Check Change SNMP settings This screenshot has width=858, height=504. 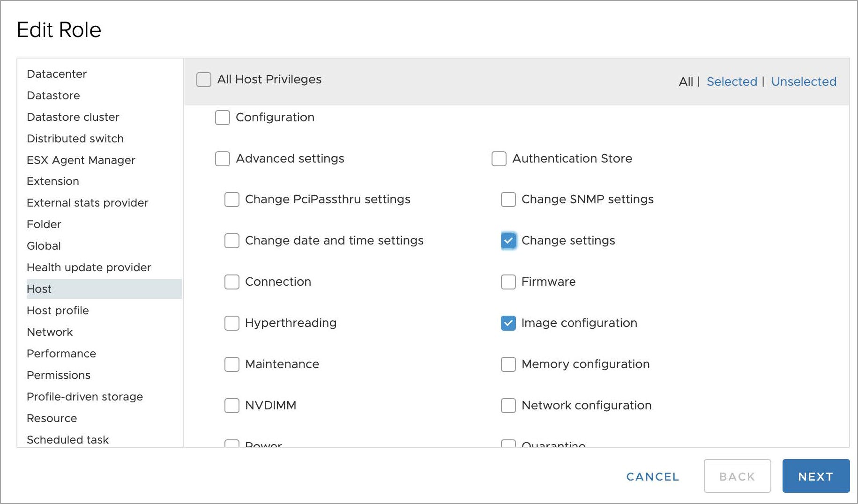508,200
